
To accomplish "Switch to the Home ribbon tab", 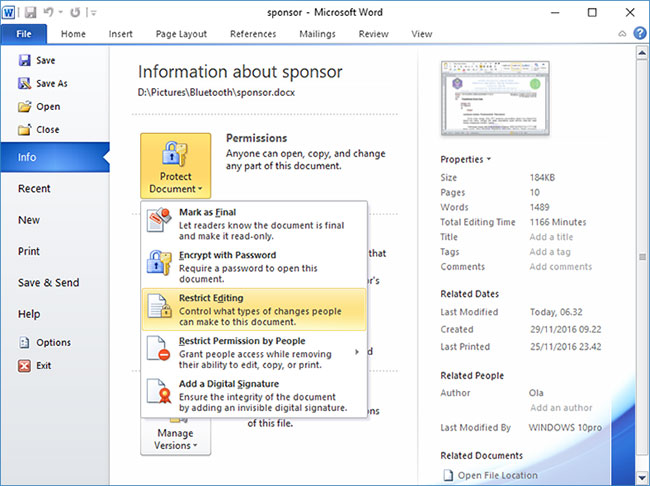I will [73, 34].
